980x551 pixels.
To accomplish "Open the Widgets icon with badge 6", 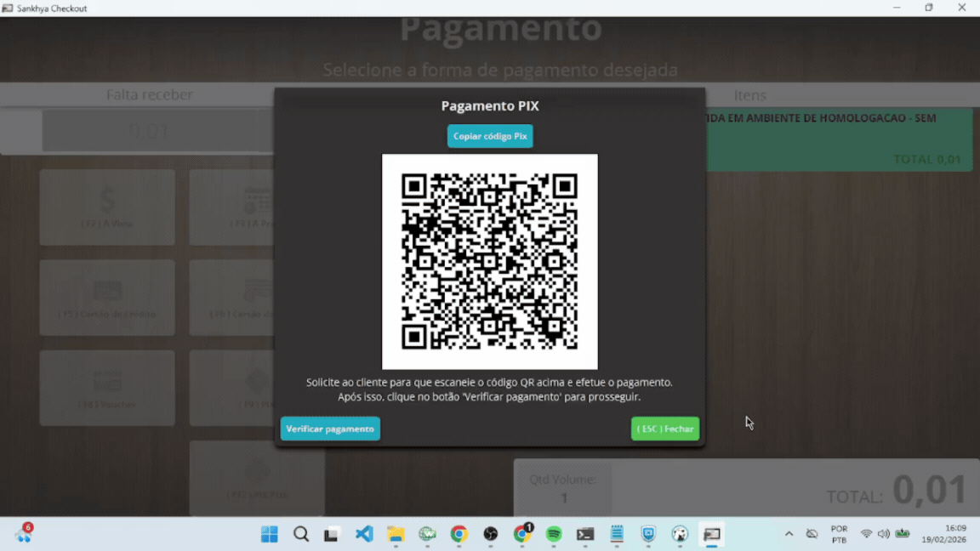I will (25, 534).
